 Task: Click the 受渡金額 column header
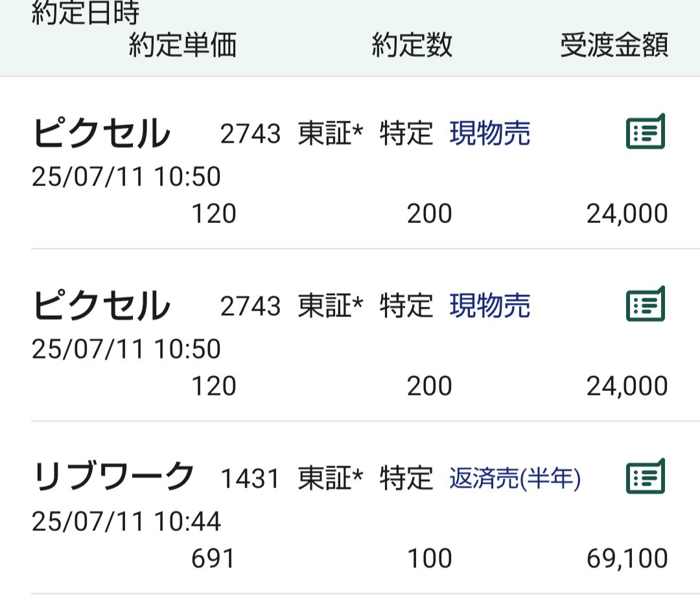[614, 45]
